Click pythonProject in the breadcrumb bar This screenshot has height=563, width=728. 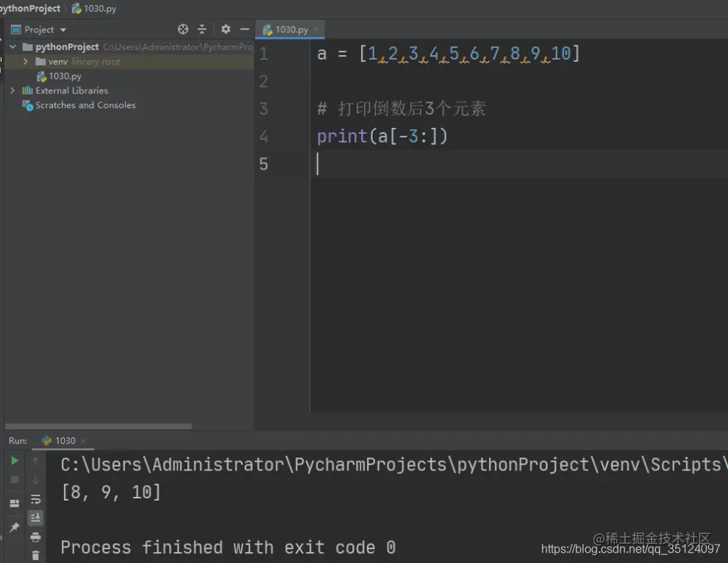pyautogui.click(x=30, y=8)
